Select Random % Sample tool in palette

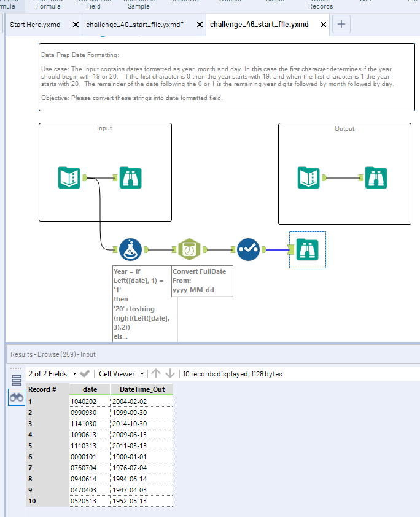click(138, 5)
